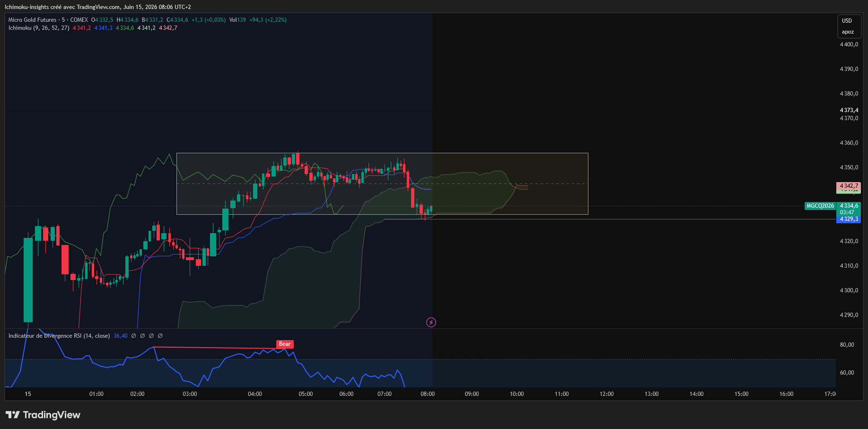868x429 pixels.
Task: Click the TradingView logo at bottom
Action: coord(43,415)
